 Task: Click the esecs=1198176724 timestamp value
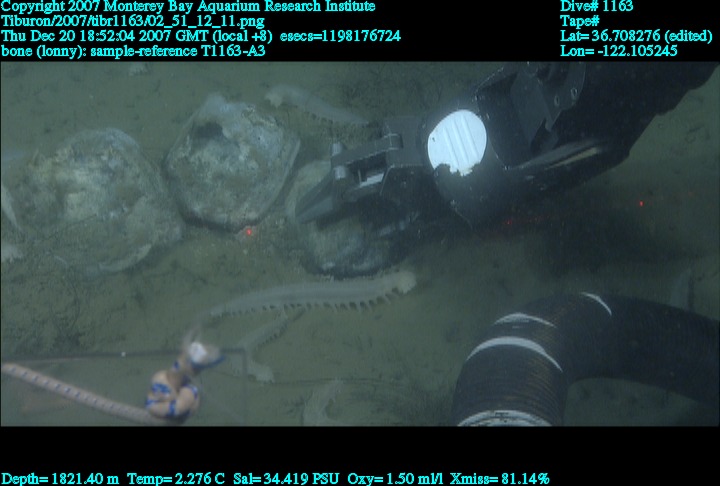tap(340, 36)
